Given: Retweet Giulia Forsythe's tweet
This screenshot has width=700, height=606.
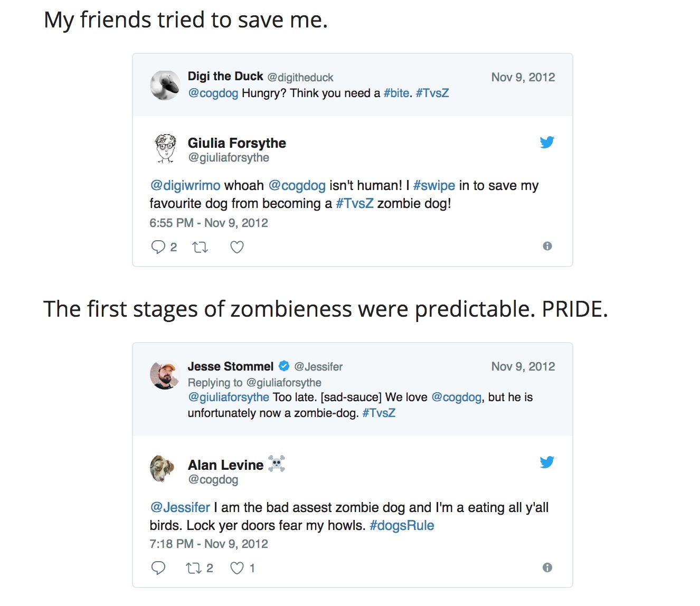Looking at the screenshot, I should coord(200,247).
